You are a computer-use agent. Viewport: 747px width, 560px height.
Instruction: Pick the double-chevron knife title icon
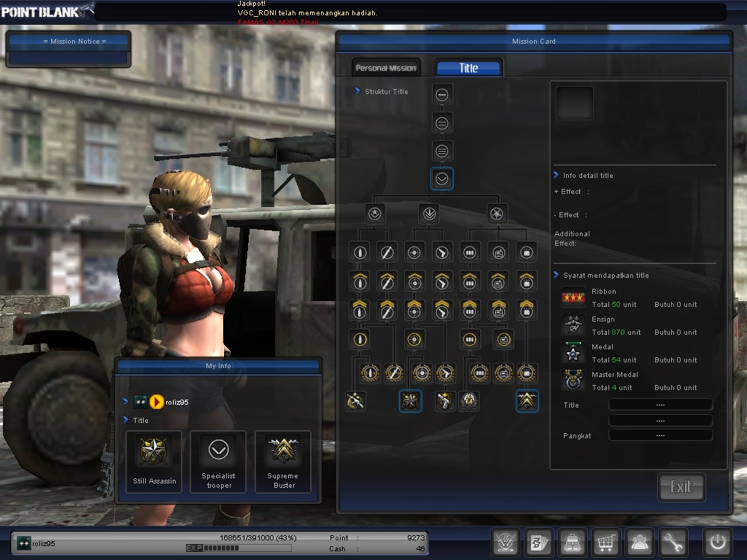point(387,310)
